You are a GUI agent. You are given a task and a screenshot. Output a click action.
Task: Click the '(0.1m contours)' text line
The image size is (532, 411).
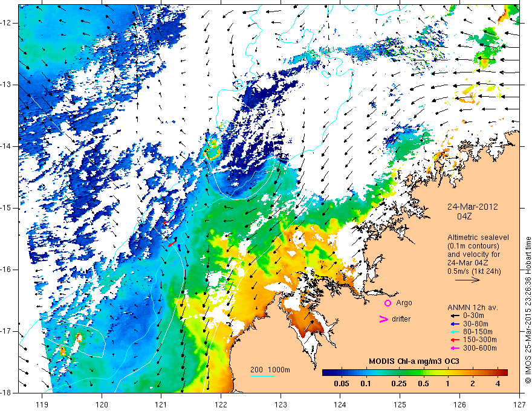[473, 246]
